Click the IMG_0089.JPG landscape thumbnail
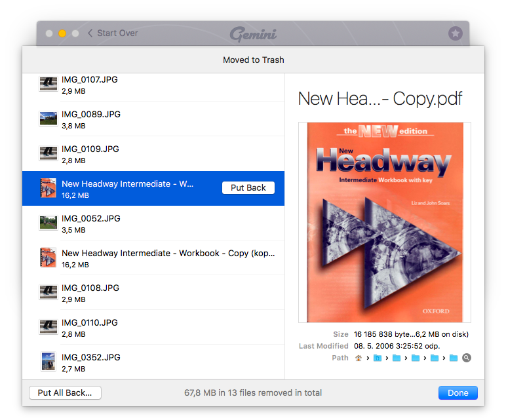 [48, 119]
